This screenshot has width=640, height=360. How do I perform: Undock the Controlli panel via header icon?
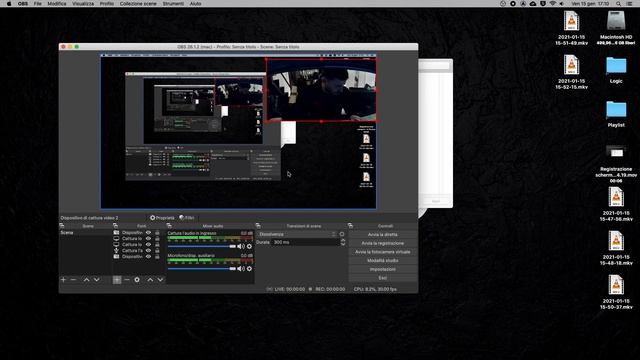tap(350, 226)
